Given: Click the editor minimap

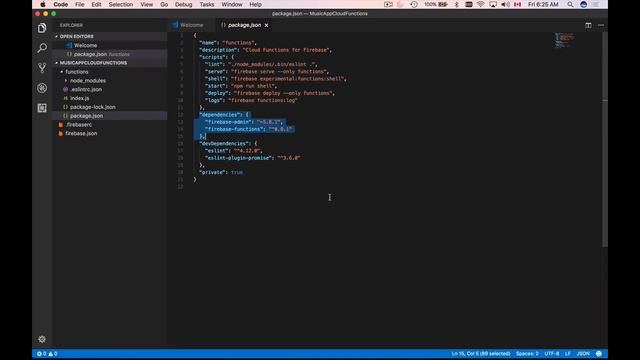Looking at the screenshot, I should click(x=564, y=40).
